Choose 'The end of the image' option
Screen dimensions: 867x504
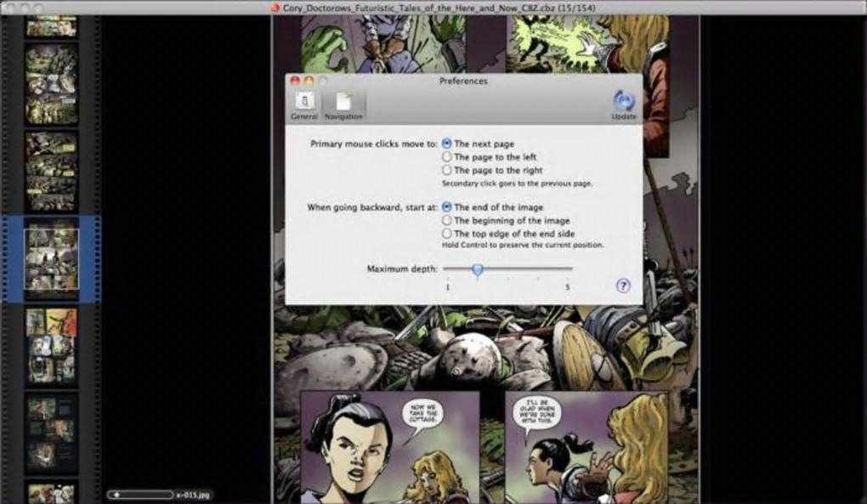(493, 207)
